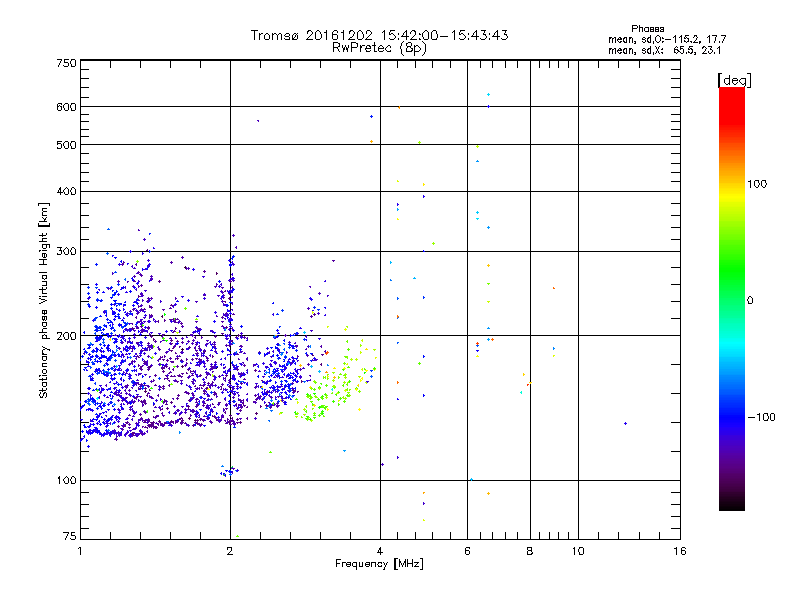800x600 pixels.
Task: Click the colorbar tick label '0'
Action: 750,300
